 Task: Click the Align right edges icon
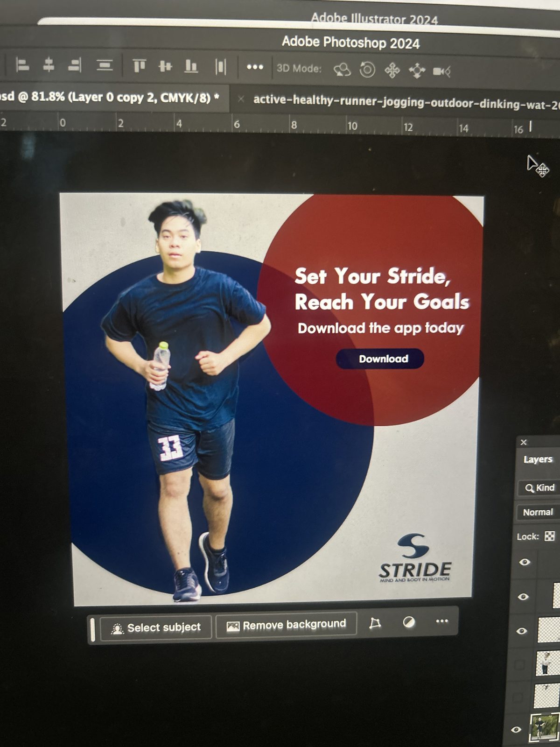(x=75, y=65)
